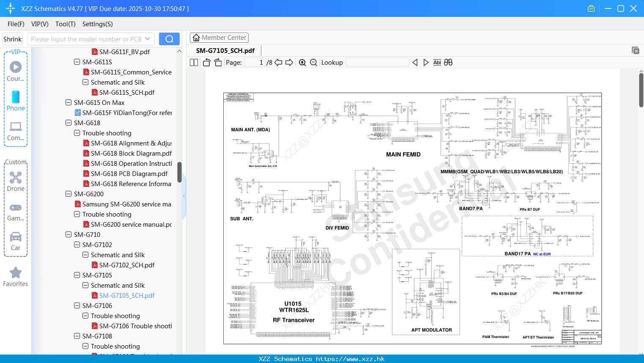Open the model number dropdown arrow
The image size is (644, 363).
coord(148,39)
